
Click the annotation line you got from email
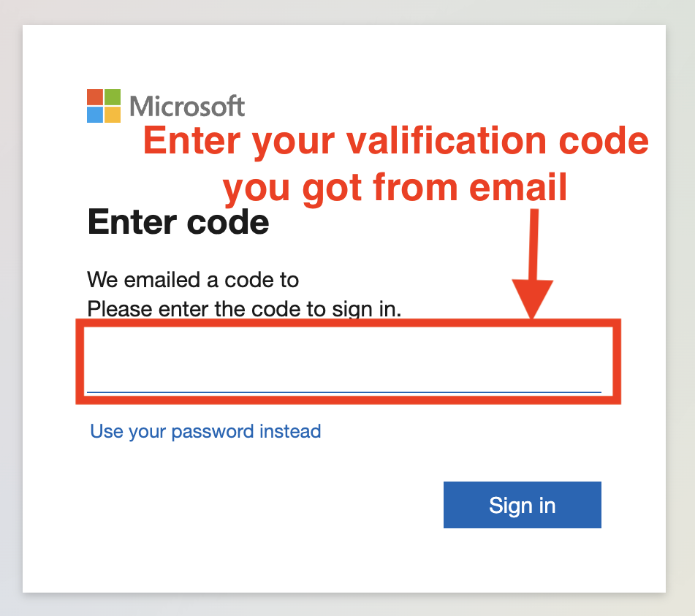click(x=395, y=187)
